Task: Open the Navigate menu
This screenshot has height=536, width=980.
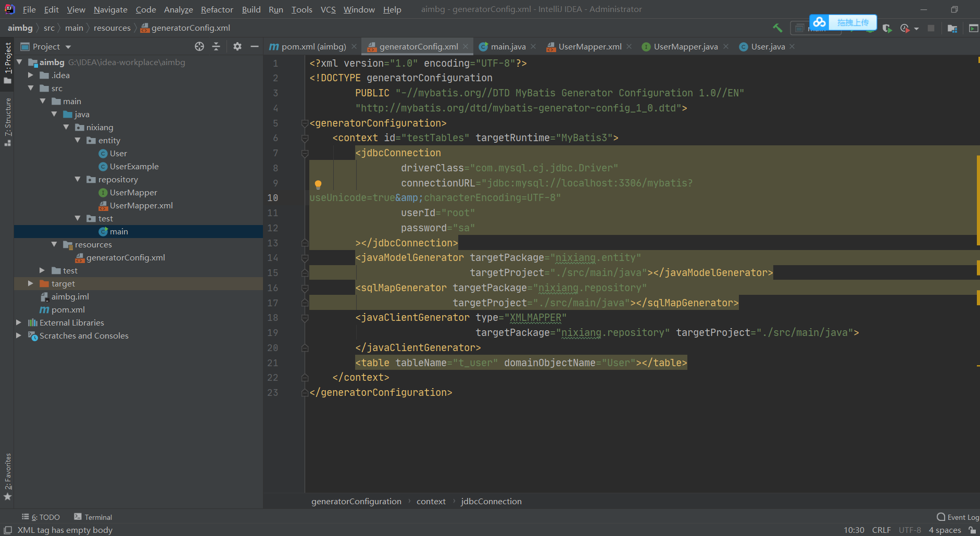Action: (x=110, y=9)
